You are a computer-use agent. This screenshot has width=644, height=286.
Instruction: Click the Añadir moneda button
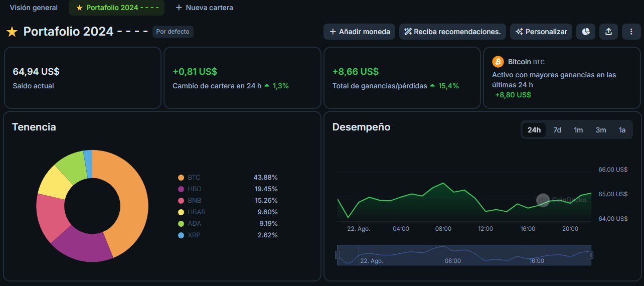point(360,32)
